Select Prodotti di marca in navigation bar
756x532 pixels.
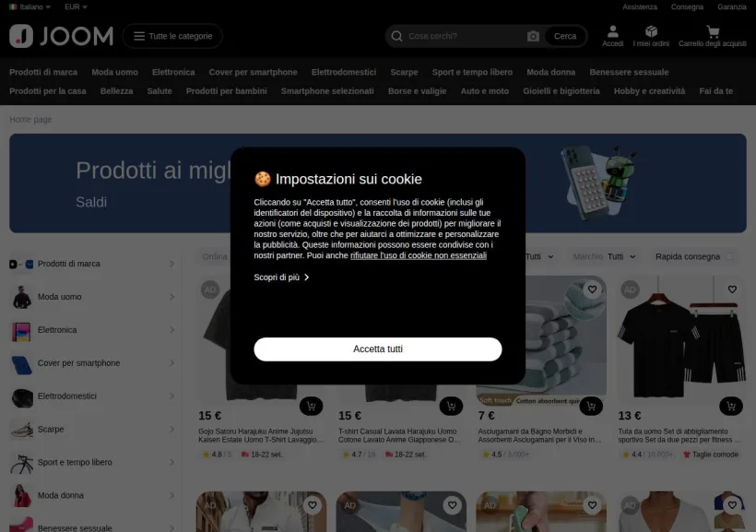(x=43, y=72)
